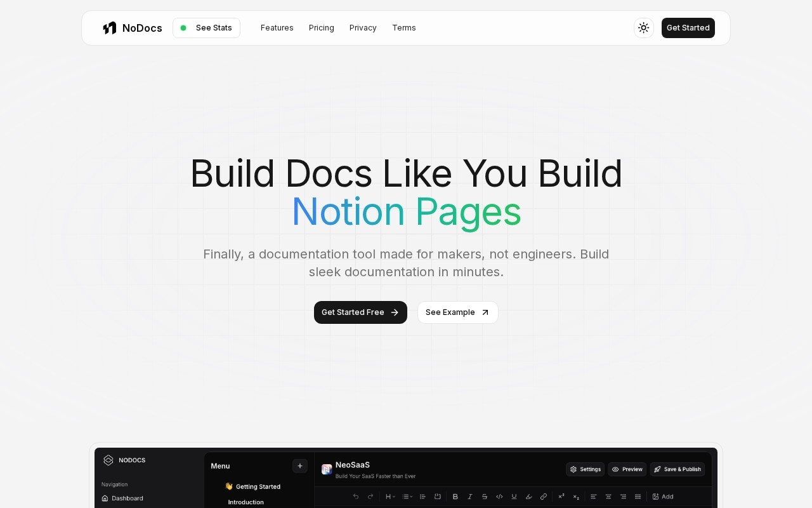Click the align right icon
Screen dimensions: 812x508
click(x=623, y=497)
